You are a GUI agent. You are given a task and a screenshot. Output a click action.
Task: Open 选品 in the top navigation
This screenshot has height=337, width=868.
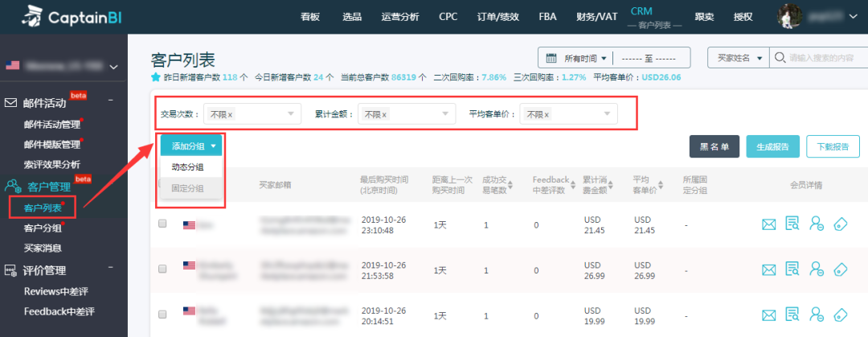coord(352,17)
